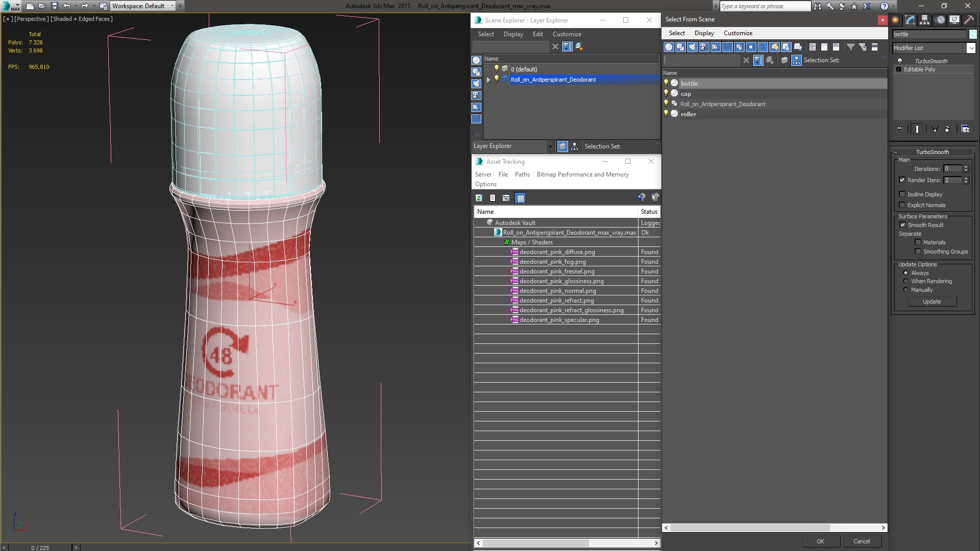Open Display menu in Scene Explorer
980x551 pixels.
tap(513, 34)
